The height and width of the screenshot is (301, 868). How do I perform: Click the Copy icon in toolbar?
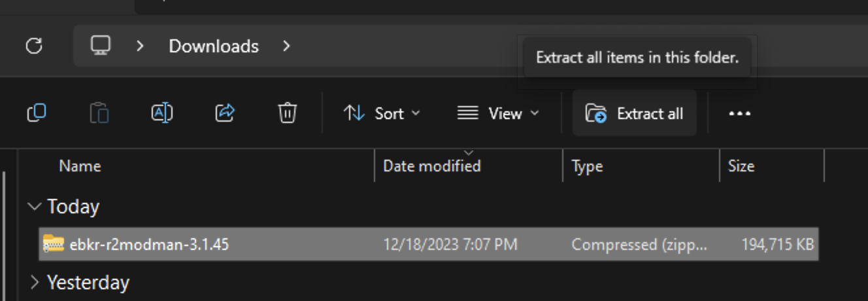(37, 113)
